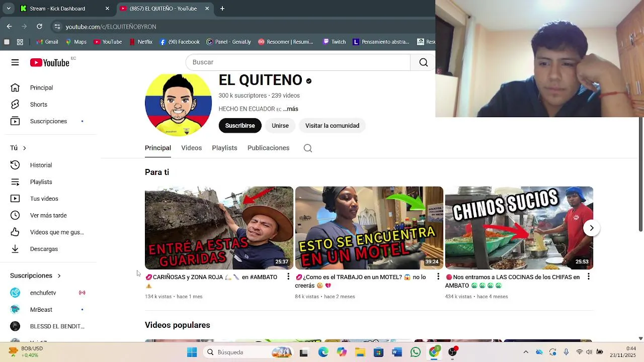This screenshot has width=644, height=362.
Task: Open video title ¿Como es el TRABAJO en un MOTEL?
Action: [360, 281]
